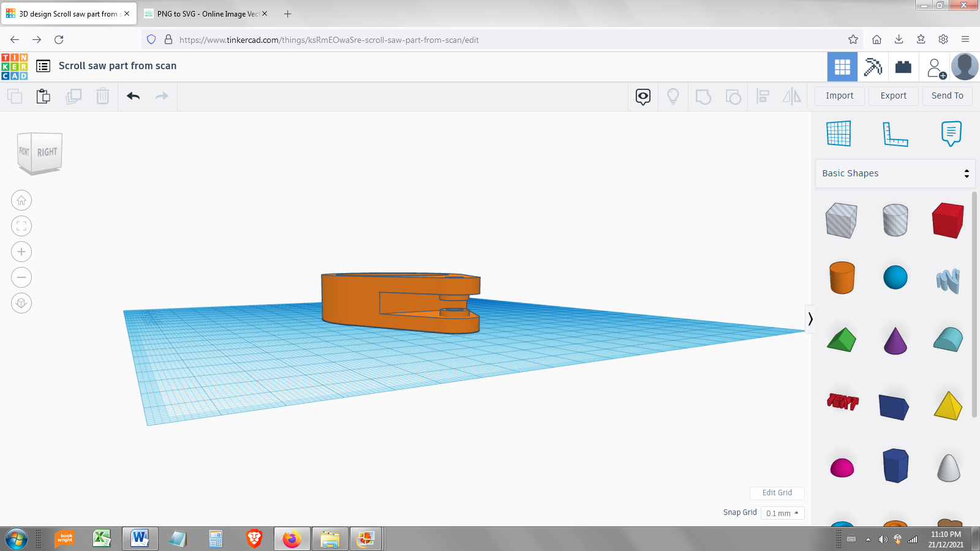
Task: Collapse the shapes panel with chevron
Action: click(810, 319)
